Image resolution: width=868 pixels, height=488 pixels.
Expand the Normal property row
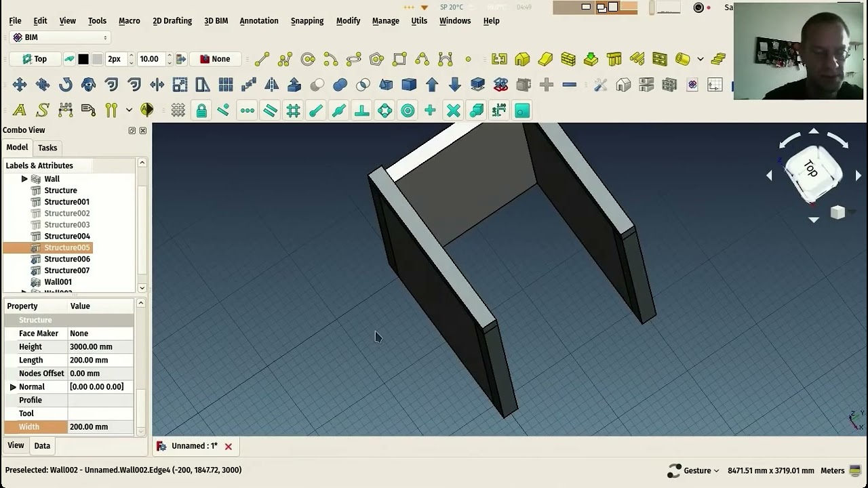[x=12, y=387]
